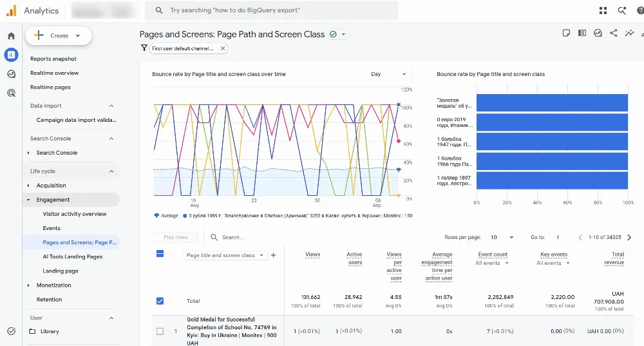This screenshot has height=346, width=644.
Task: Click into the top search bar field
Action: pos(272,10)
